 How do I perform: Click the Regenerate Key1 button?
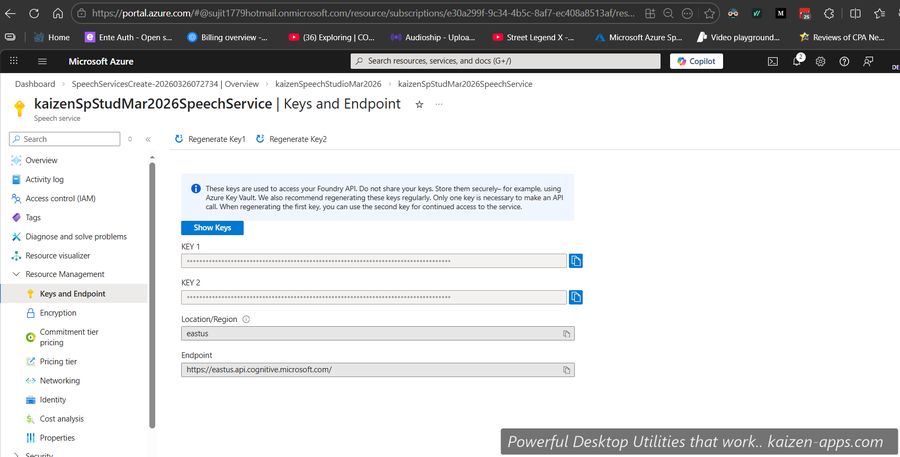click(x=210, y=139)
